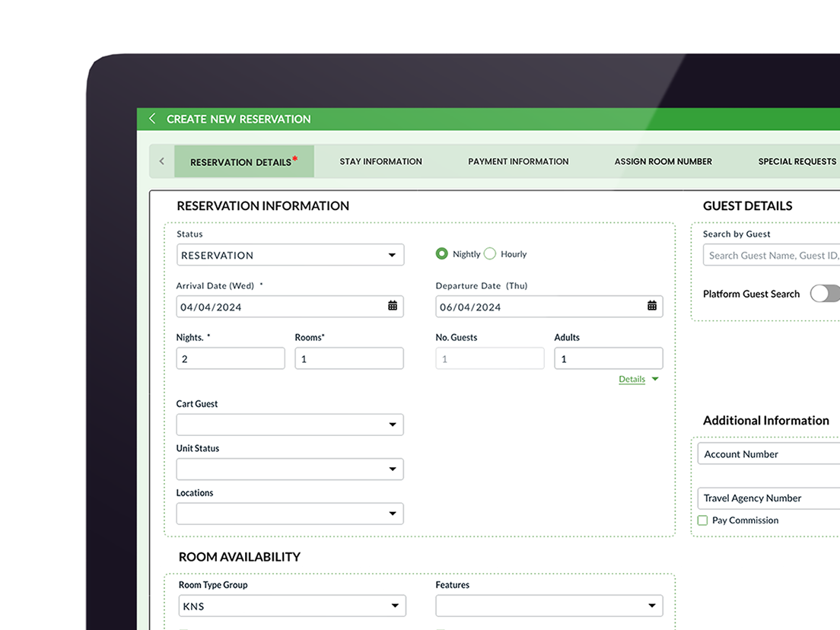Click the tab strip left scroll chevron
The image size is (840, 630).
click(162, 161)
